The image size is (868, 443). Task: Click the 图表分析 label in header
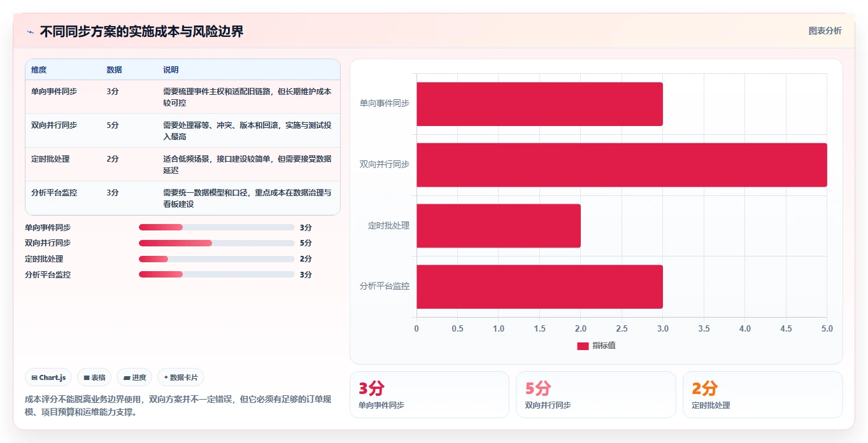(825, 31)
